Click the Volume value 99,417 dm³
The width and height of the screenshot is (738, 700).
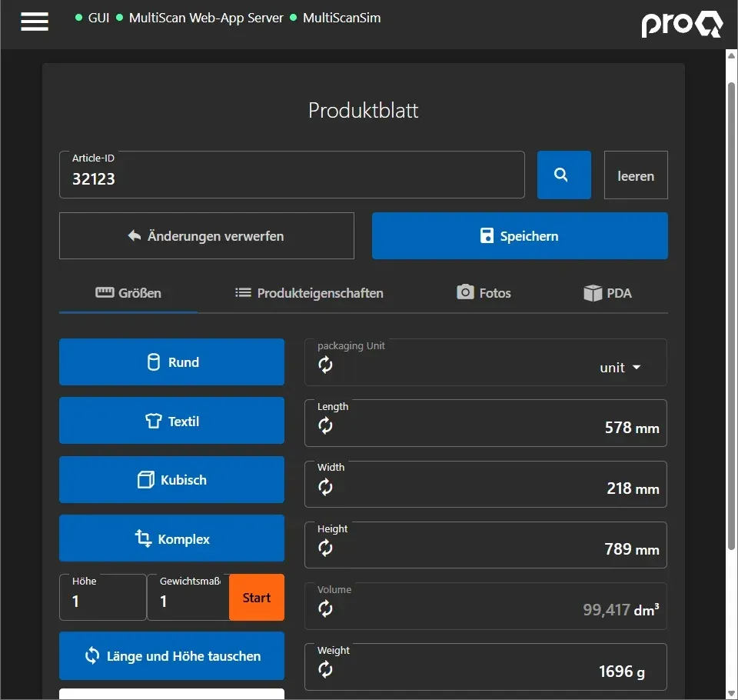(621, 610)
